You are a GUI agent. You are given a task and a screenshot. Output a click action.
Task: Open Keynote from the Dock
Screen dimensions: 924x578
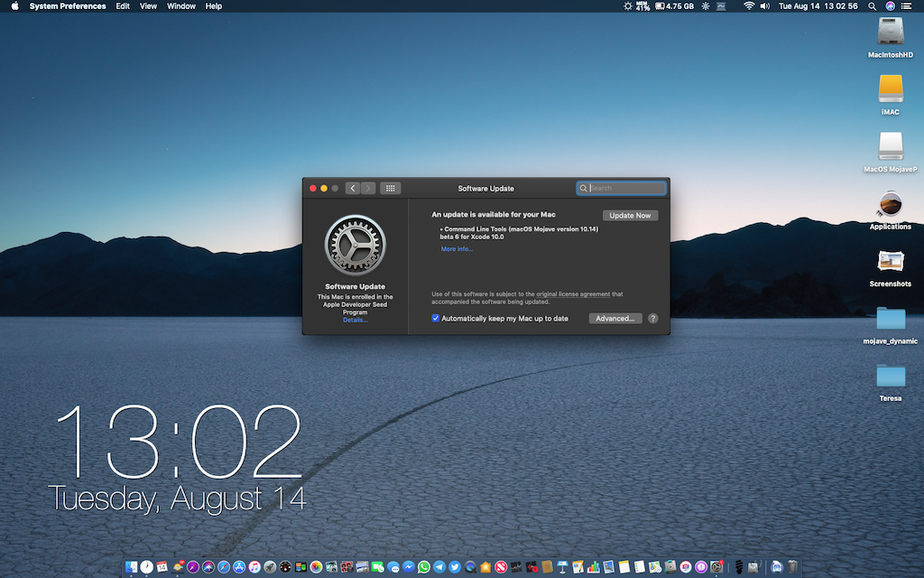click(x=563, y=567)
